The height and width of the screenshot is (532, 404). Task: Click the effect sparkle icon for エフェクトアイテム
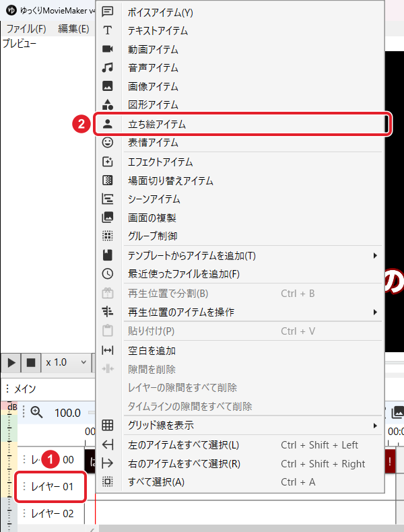(x=108, y=162)
